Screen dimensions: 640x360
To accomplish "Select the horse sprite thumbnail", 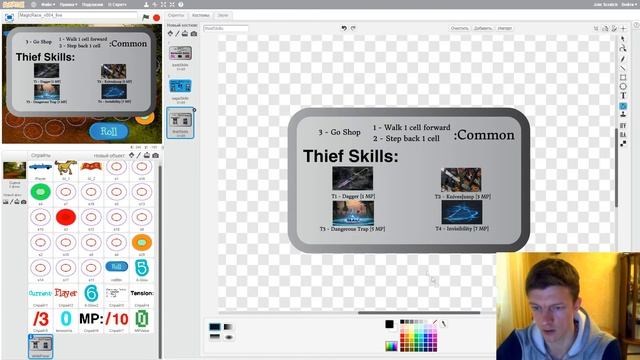I will click(x=66, y=167).
